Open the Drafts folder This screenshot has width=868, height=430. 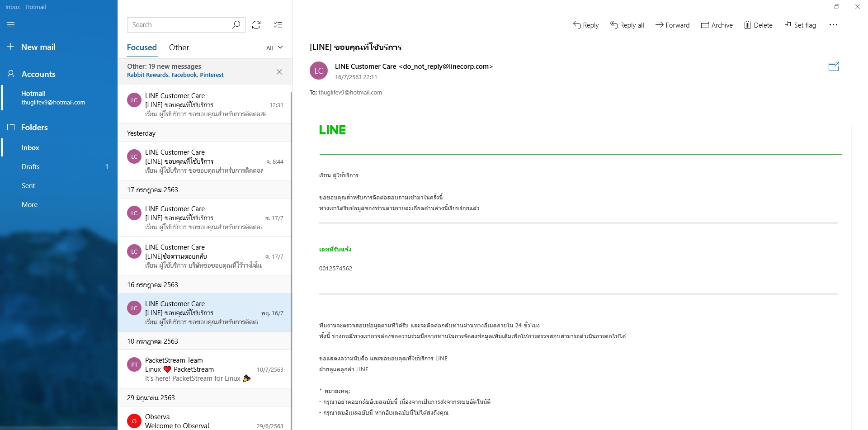point(59,167)
